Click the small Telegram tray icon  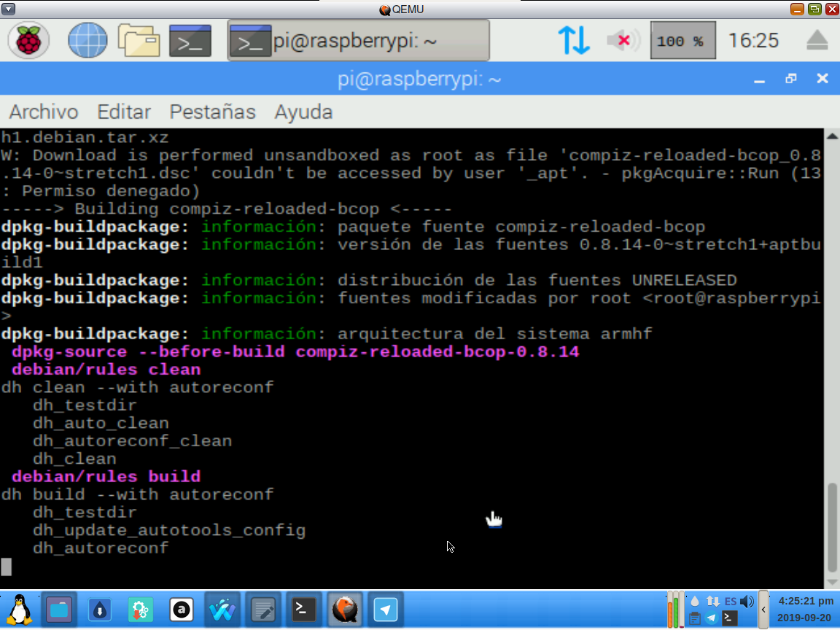tap(712, 618)
